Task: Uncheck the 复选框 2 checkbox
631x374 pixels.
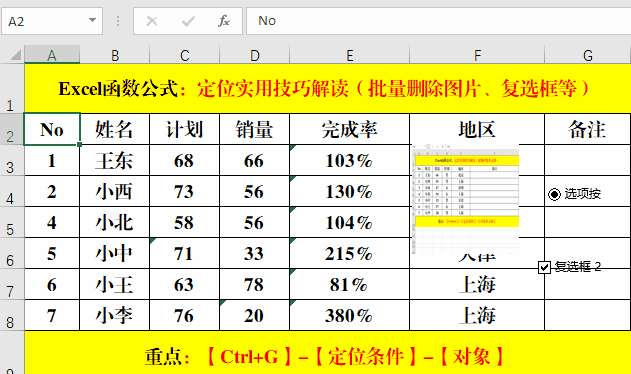Action: [544, 267]
